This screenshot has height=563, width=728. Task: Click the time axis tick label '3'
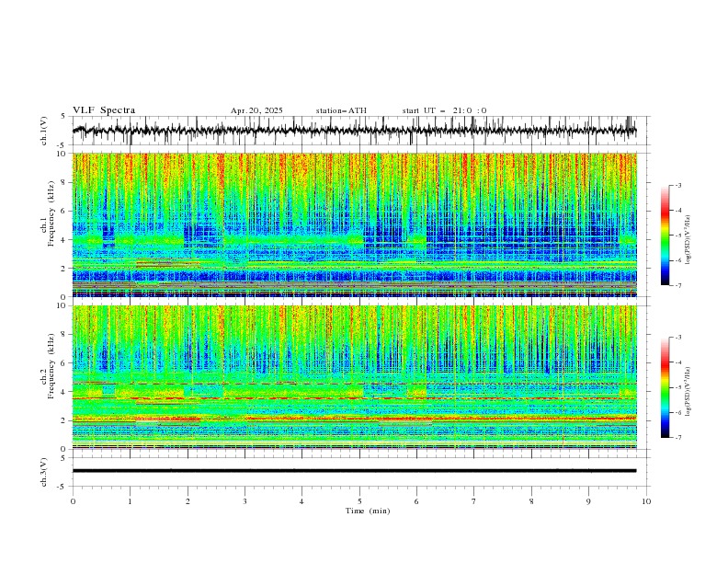coord(245,501)
